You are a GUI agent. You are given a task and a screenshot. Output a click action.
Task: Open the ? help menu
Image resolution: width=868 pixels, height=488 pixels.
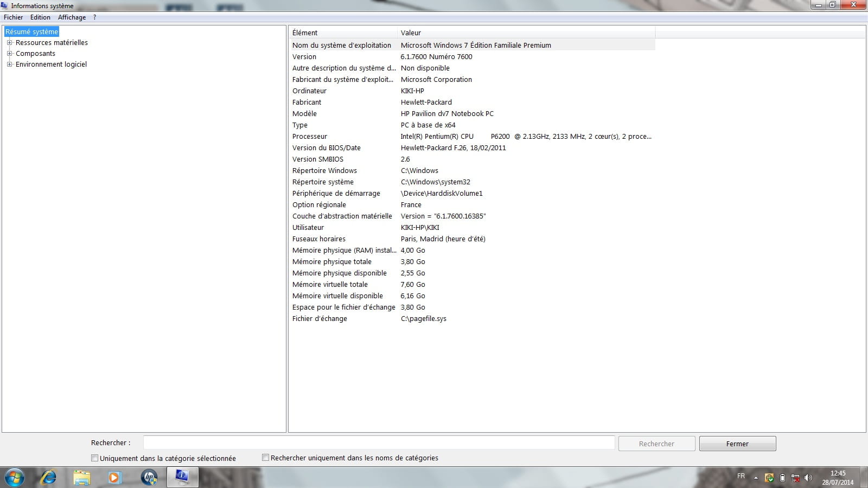(x=94, y=17)
